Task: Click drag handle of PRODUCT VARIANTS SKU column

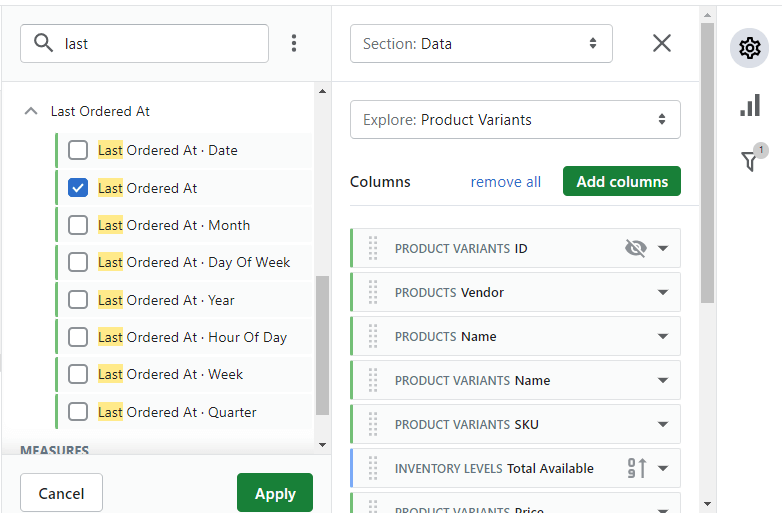Action: 373,424
